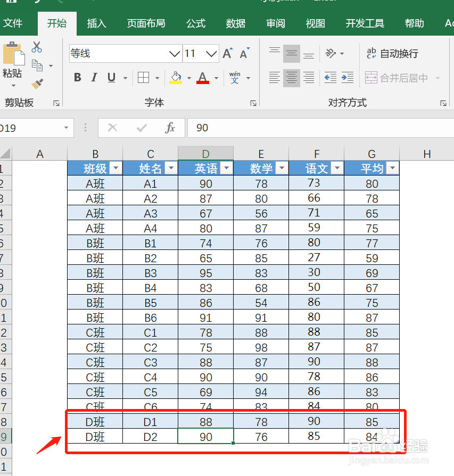The width and height of the screenshot is (454, 476).
Task: Open the 英语 column filter dropdown
Action: point(226,168)
